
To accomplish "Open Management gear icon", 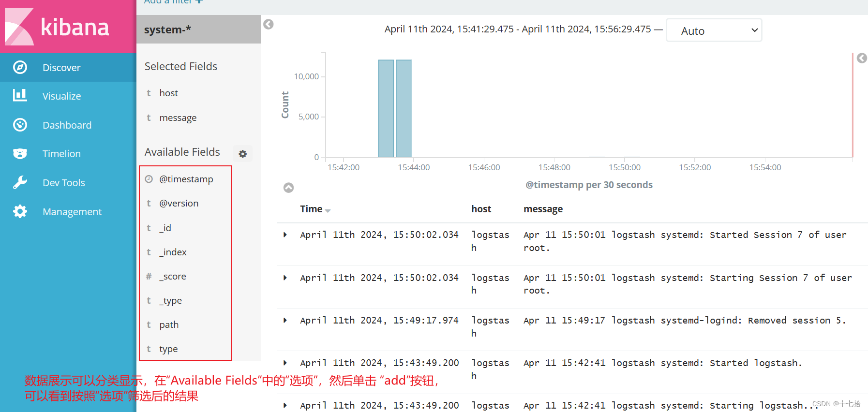I will click(20, 211).
